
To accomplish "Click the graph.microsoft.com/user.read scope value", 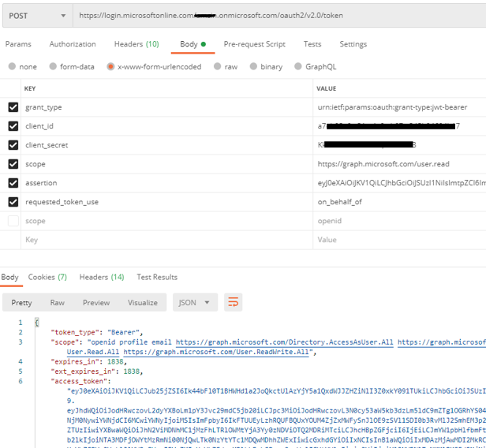I will 399,164.
